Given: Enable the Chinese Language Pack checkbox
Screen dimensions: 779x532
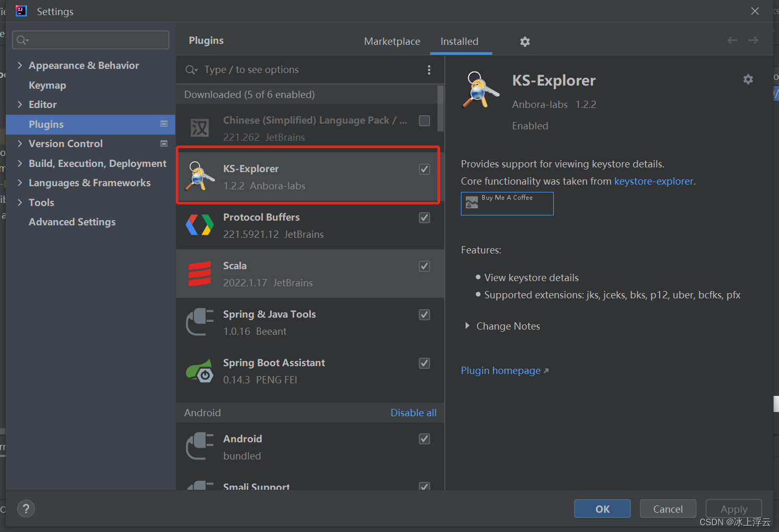Looking at the screenshot, I should pos(424,121).
